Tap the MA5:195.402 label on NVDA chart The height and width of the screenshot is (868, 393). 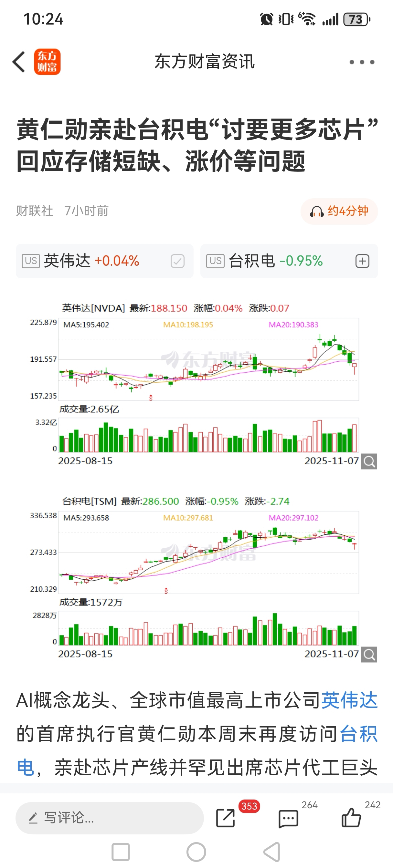click(x=86, y=325)
